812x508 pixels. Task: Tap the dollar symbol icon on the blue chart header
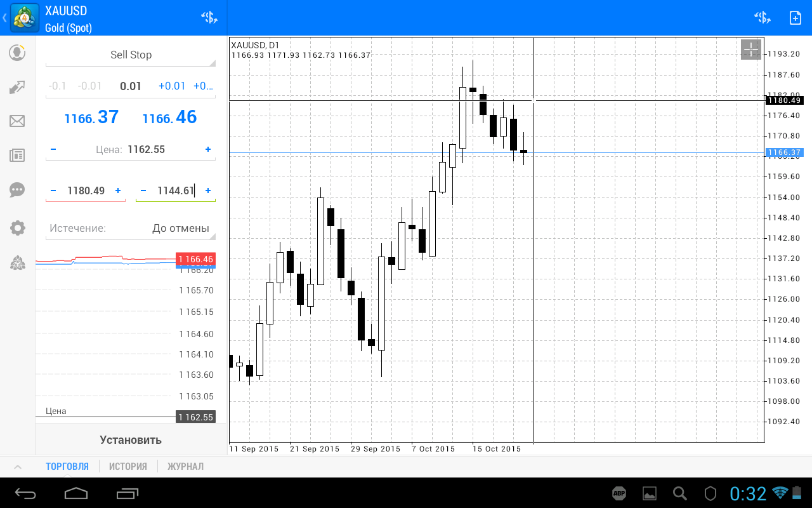tap(762, 18)
